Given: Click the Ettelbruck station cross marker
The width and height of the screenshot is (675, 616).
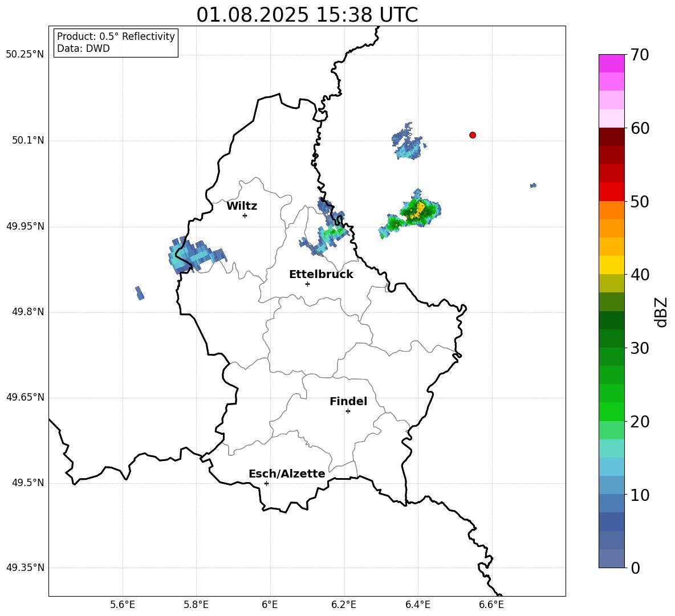Looking at the screenshot, I should (x=307, y=284).
